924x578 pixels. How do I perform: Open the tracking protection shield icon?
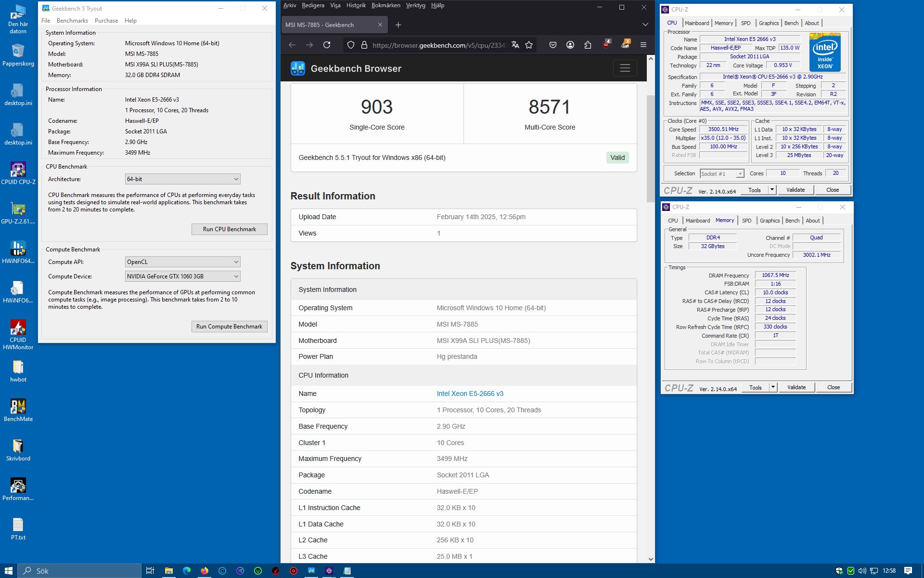click(351, 45)
